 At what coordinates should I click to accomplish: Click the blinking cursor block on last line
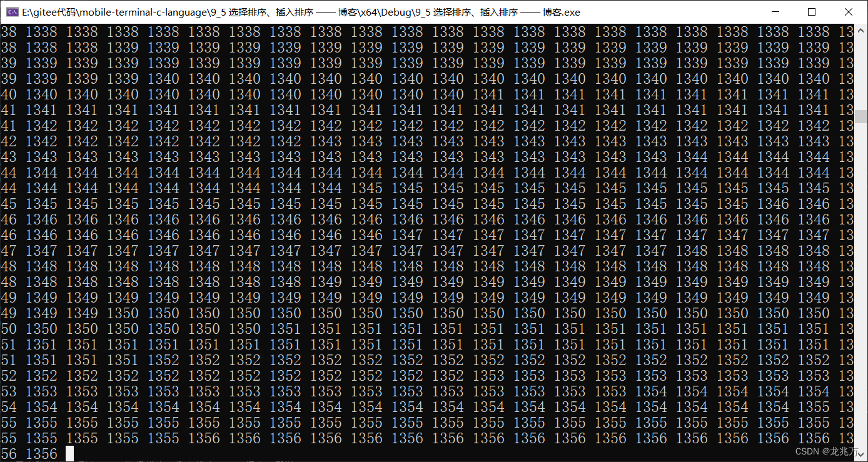click(x=69, y=454)
